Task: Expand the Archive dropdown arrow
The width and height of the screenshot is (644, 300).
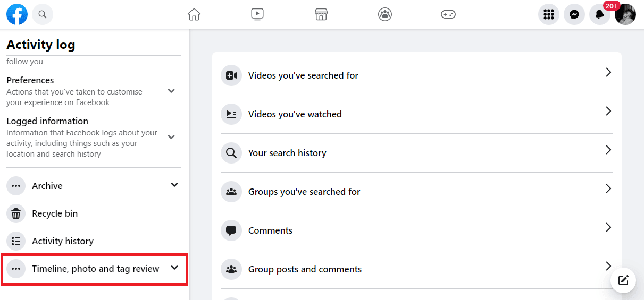Action: click(x=174, y=185)
